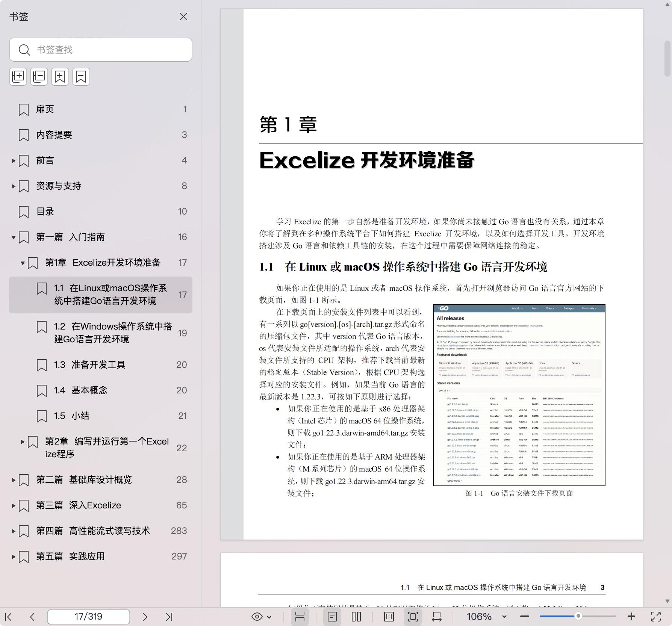Expand the 前言 bookmark
The image size is (672, 626).
pos(14,161)
